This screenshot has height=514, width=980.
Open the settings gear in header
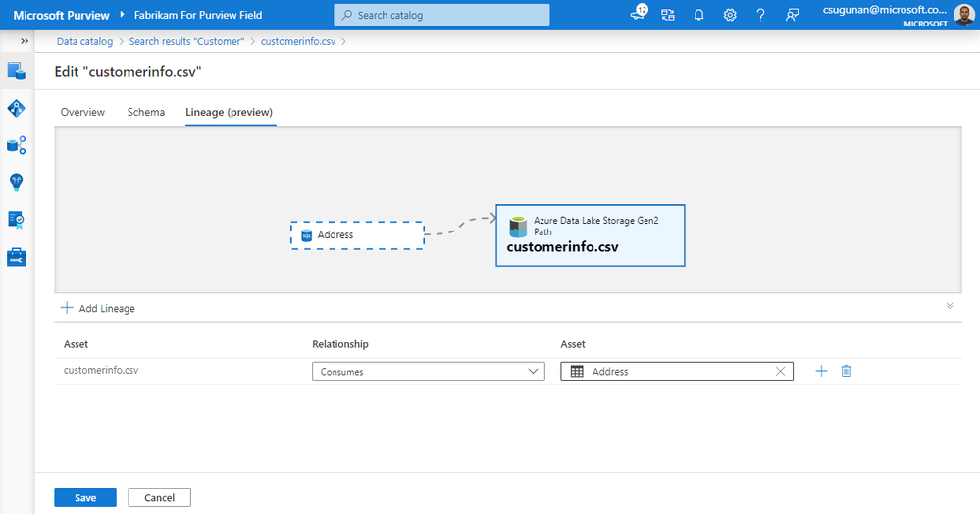730,15
